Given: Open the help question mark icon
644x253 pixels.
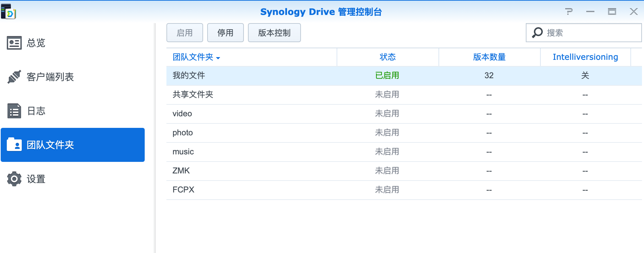Looking at the screenshot, I should point(569,12).
